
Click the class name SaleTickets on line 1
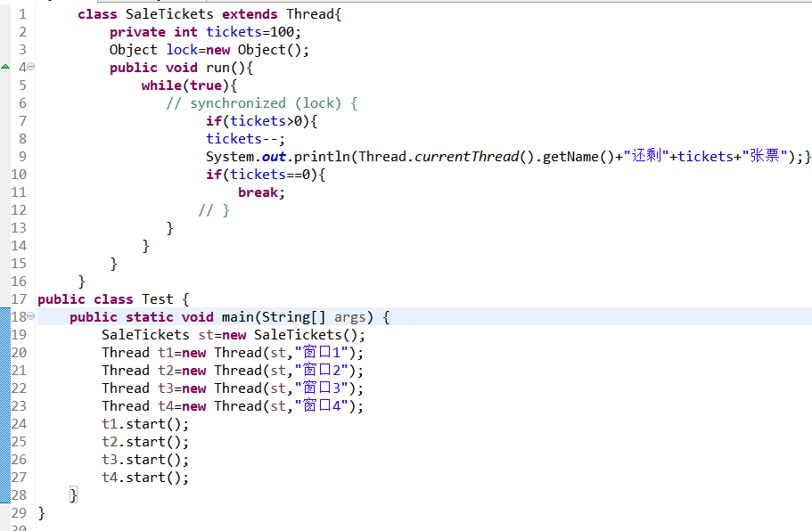(169, 14)
